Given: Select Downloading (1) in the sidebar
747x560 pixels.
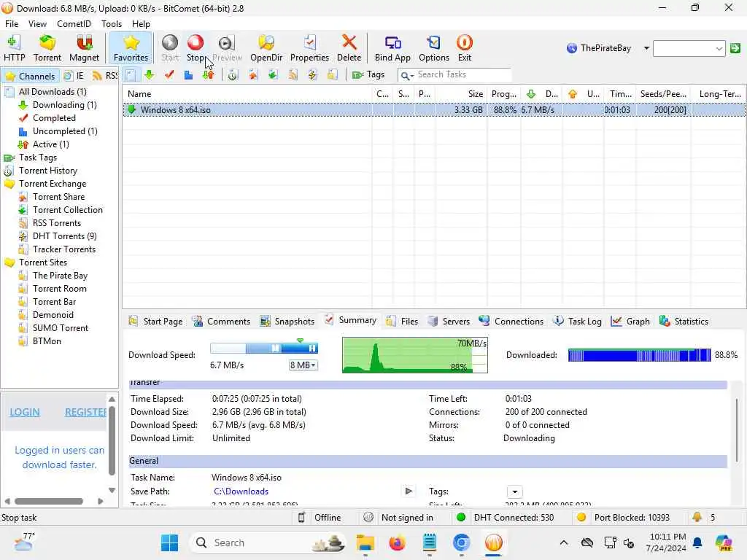Looking at the screenshot, I should (x=64, y=105).
